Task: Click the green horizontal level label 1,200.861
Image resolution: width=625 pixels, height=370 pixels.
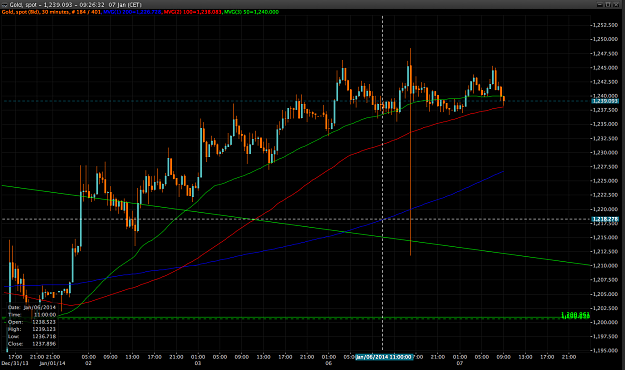Action: click(x=575, y=315)
